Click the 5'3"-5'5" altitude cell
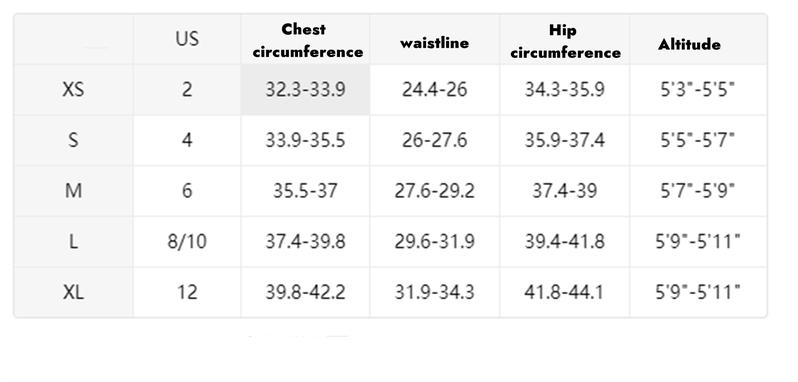Viewport: 798px width, 382px height. tap(698, 90)
